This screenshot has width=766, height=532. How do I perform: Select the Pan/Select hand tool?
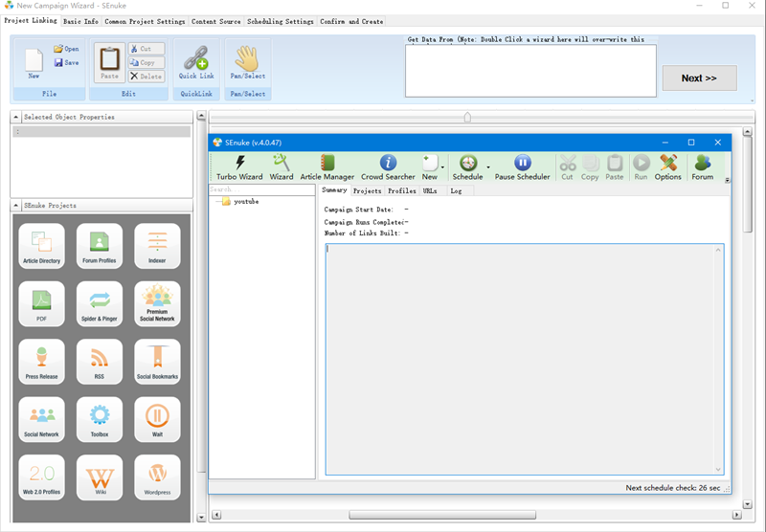pyautogui.click(x=248, y=62)
